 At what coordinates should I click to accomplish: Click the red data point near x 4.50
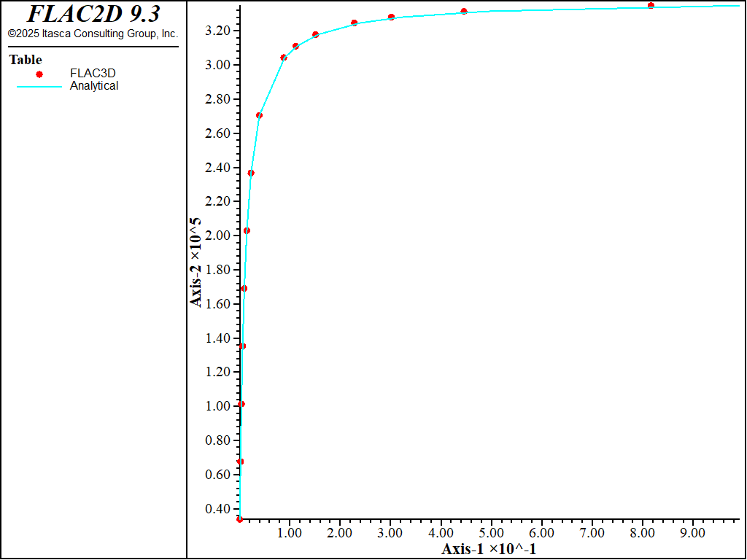point(464,12)
